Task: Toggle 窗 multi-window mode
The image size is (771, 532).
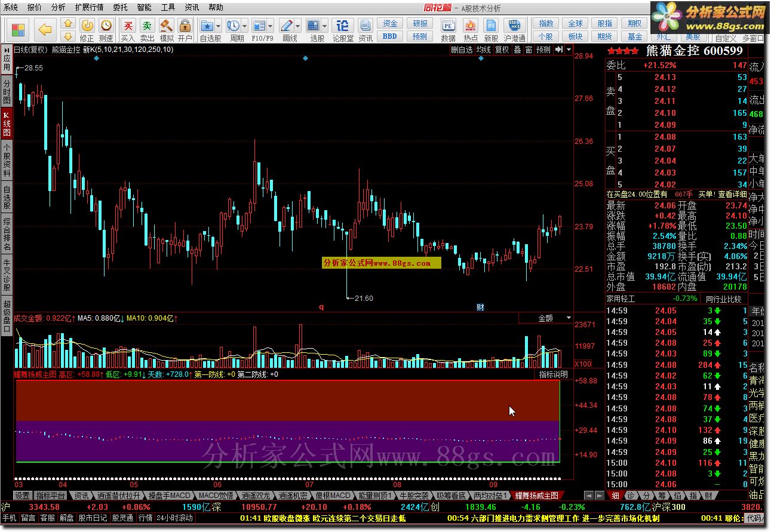Action: (x=529, y=50)
